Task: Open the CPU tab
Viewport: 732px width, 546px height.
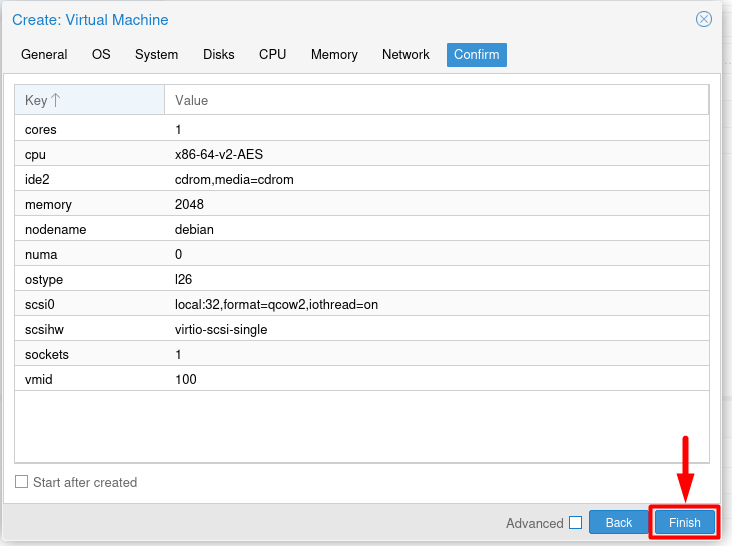Action: (272, 55)
